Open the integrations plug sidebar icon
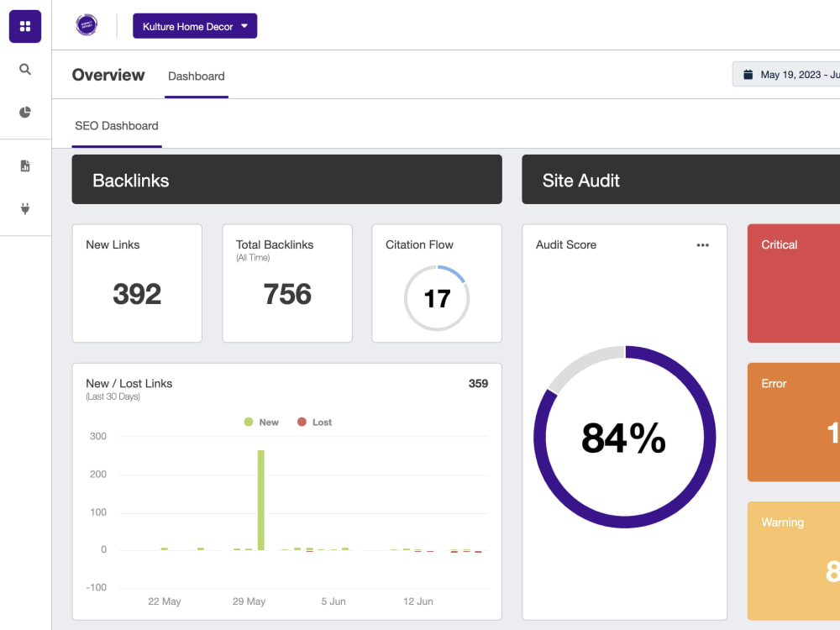Screen dimensions: 840x630 point(25,208)
